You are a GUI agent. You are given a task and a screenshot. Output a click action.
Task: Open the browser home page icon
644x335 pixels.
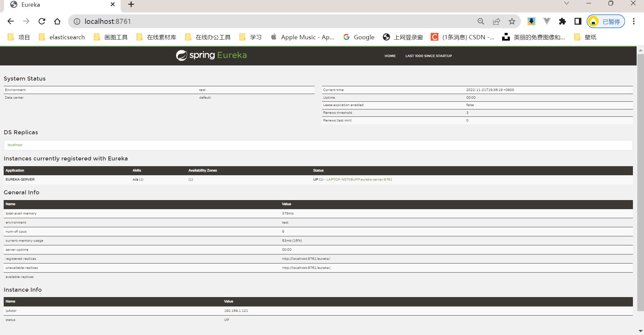click(57, 21)
